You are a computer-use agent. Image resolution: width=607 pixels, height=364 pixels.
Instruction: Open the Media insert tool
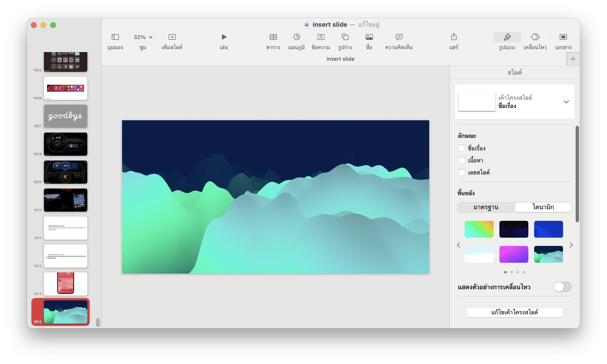[369, 37]
